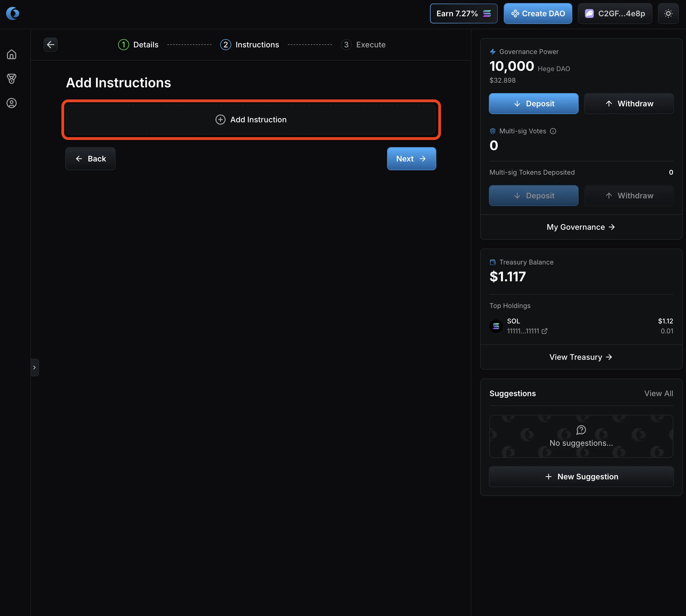This screenshot has width=686, height=616.
Task: Open the medal rewards sidebar icon
Action: 12,79
